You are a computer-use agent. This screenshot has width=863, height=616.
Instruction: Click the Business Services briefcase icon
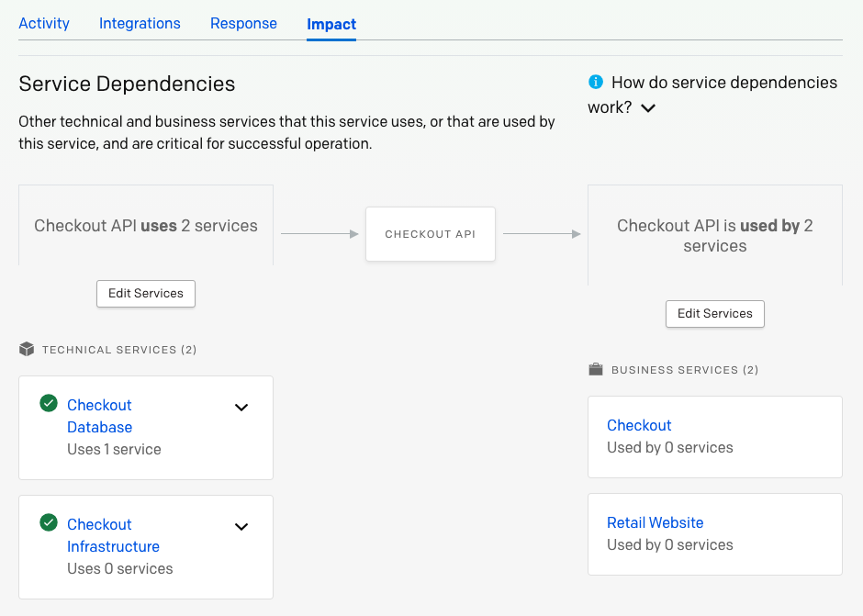[595, 369]
